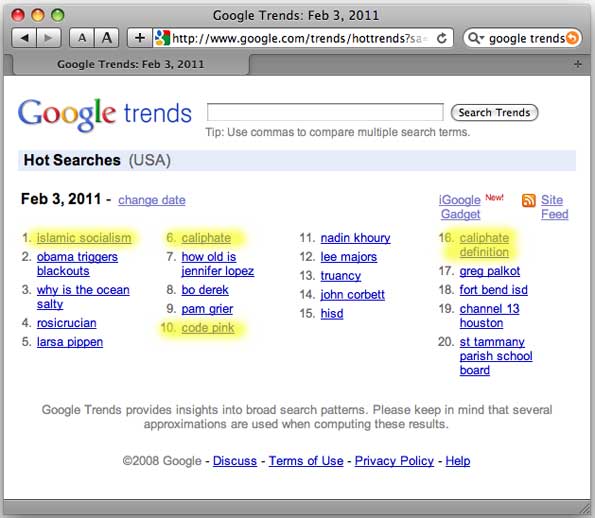Click the Terms of Use footer link

(x=306, y=461)
